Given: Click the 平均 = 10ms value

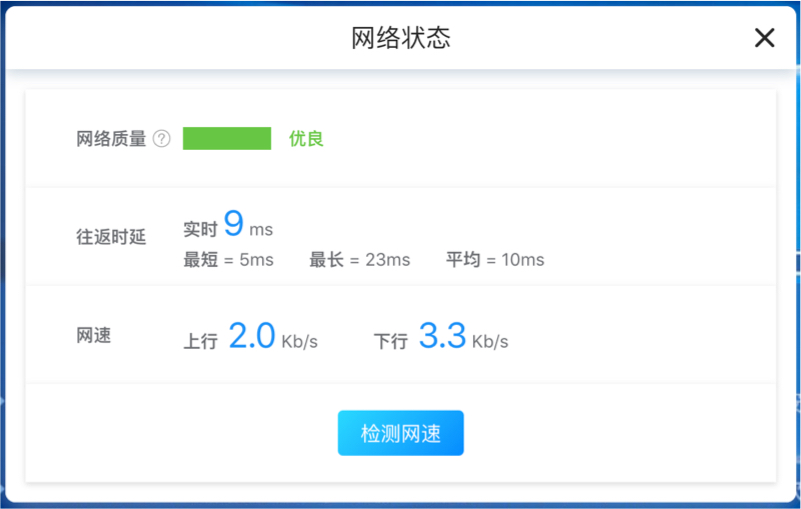Looking at the screenshot, I should (495, 260).
